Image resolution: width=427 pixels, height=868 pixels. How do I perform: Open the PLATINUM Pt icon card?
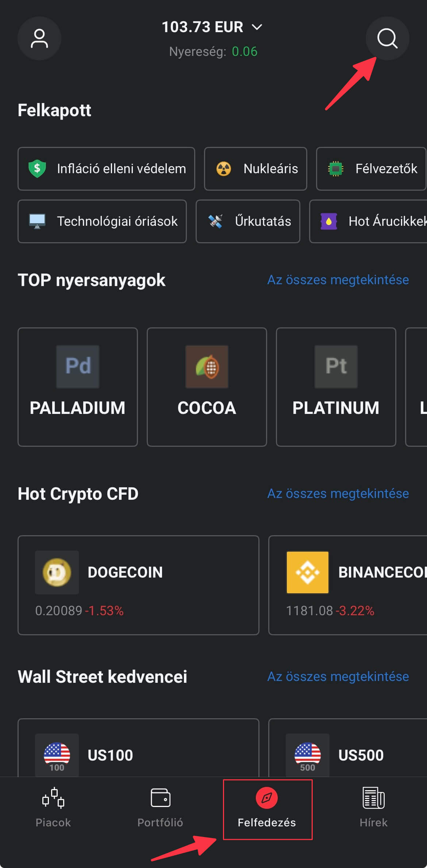point(336,367)
